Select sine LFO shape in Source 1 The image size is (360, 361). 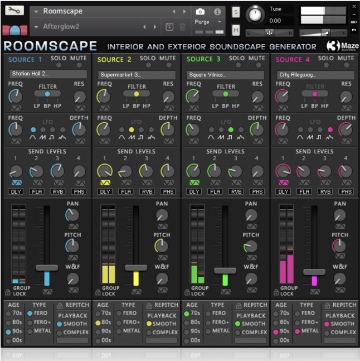[x=33, y=130]
